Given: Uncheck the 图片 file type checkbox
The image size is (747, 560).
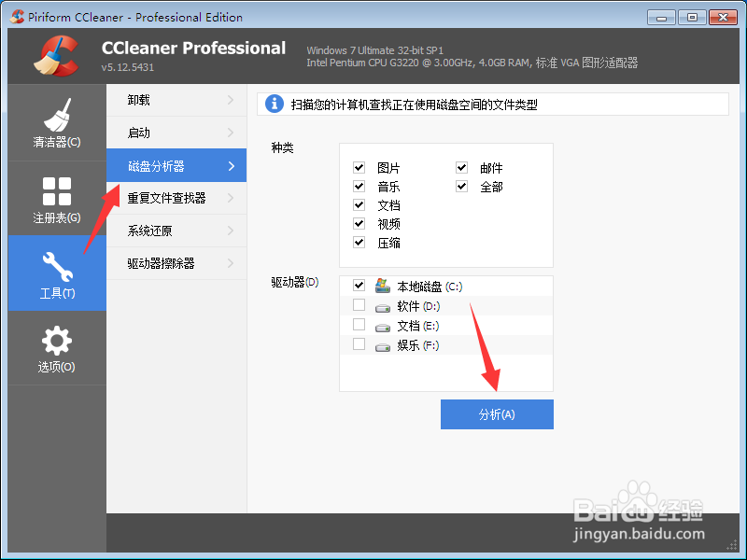Looking at the screenshot, I should (359, 168).
